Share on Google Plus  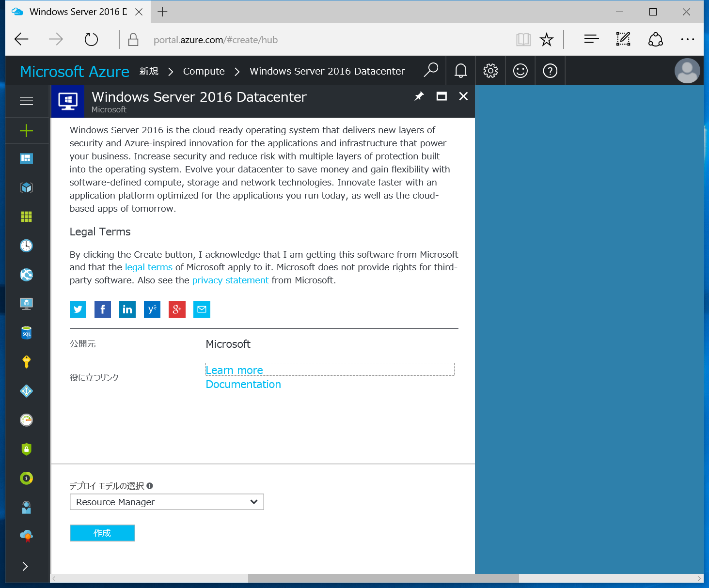coord(177,309)
